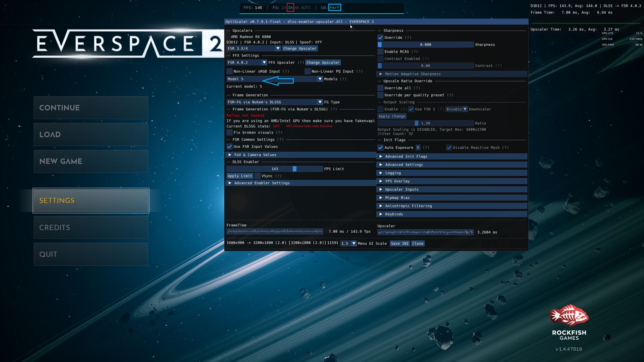
Task: Click the R reset button beside Auto Exposure
Action: coord(418,148)
